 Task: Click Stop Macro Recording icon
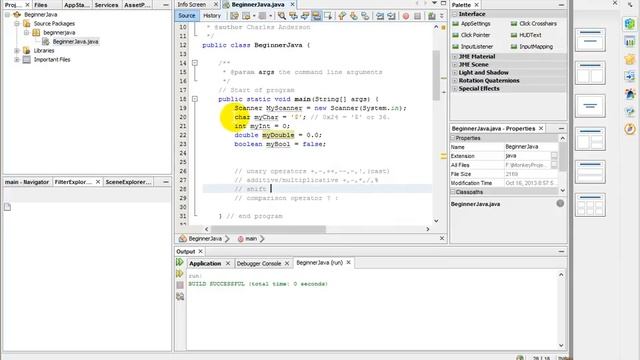point(417,16)
